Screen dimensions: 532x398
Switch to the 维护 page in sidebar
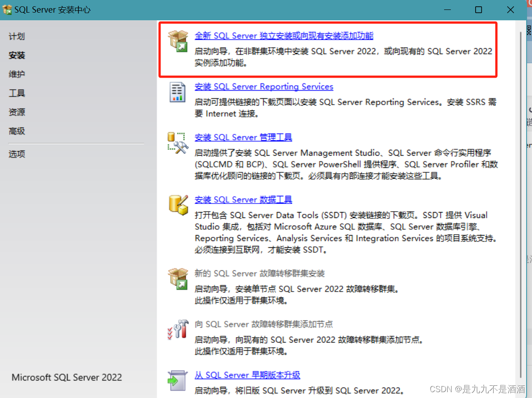pyautogui.click(x=17, y=74)
